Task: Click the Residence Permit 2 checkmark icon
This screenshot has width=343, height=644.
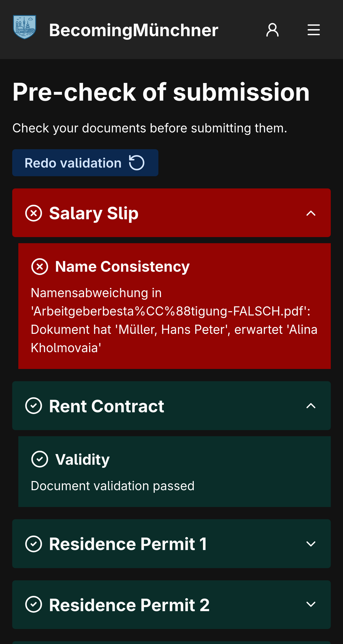Action: tap(34, 604)
